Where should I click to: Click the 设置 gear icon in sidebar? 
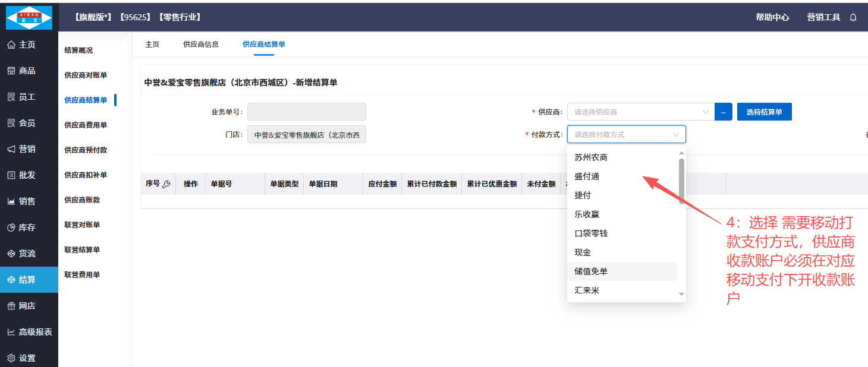tap(11, 358)
